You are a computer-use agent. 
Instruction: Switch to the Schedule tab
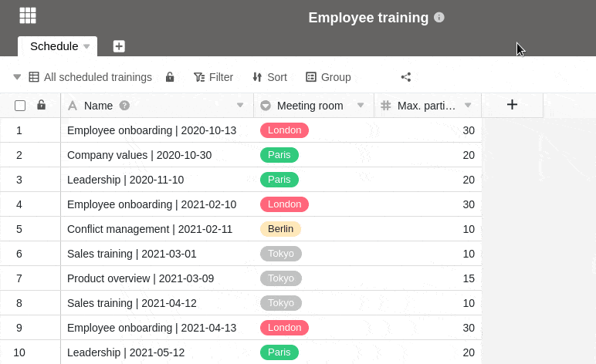click(53, 46)
